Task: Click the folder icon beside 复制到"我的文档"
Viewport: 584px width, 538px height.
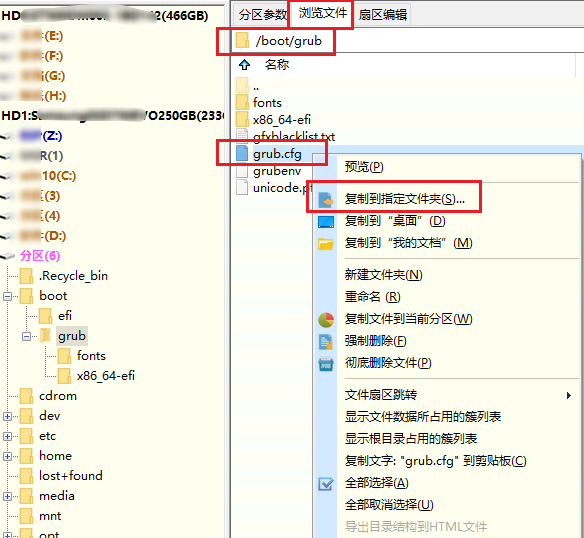Action: pyautogui.click(x=326, y=244)
